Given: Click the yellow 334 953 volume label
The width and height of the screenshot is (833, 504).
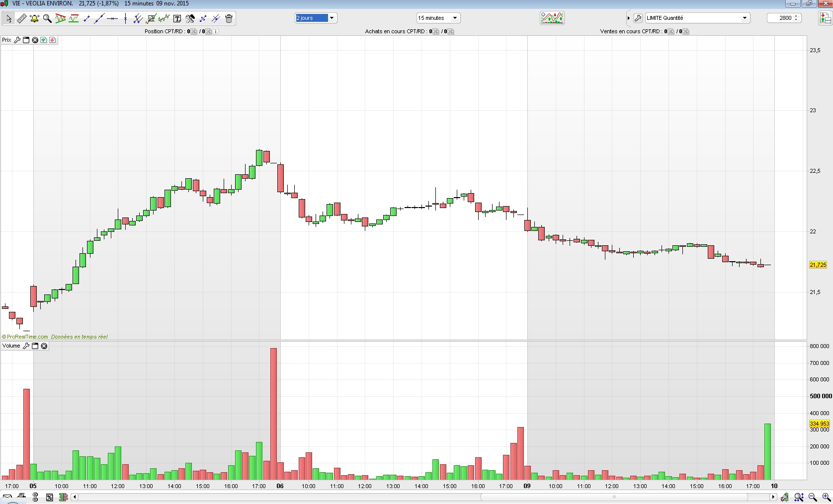Looking at the screenshot, I should coord(820,424).
